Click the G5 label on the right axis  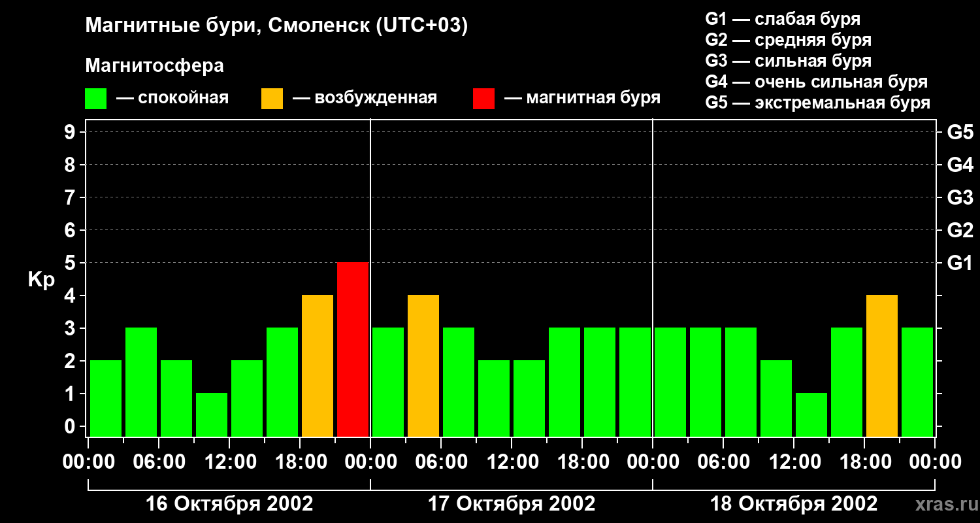click(x=960, y=133)
